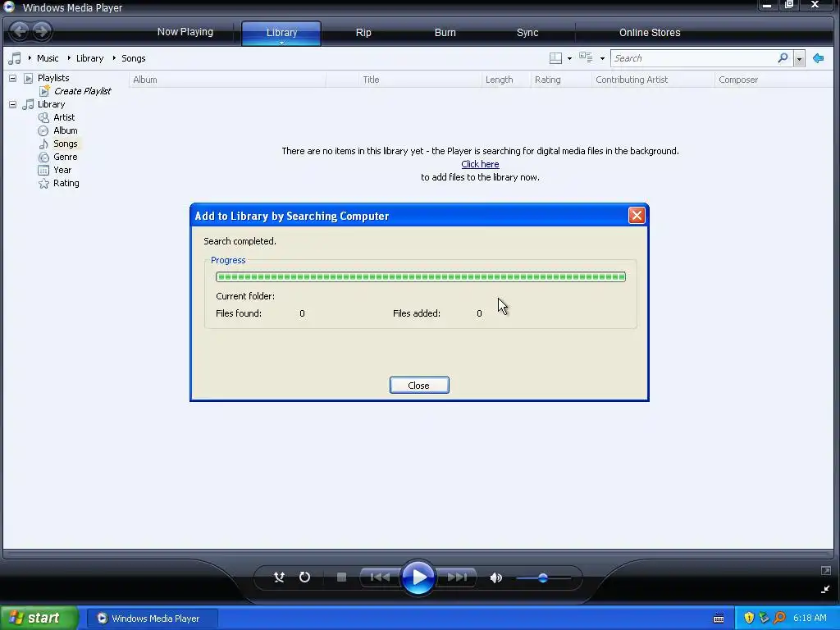The width and height of the screenshot is (840, 630).
Task: Click the 'Click here' link
Action: (480, 164)
